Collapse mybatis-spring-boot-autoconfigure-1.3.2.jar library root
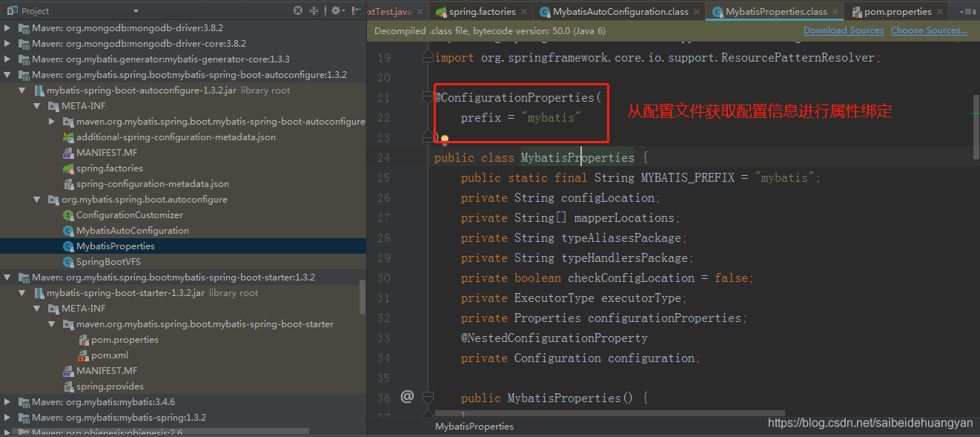The height and width of the screenshot is (437, 980). pyautogui.click(x=23, y=91)
